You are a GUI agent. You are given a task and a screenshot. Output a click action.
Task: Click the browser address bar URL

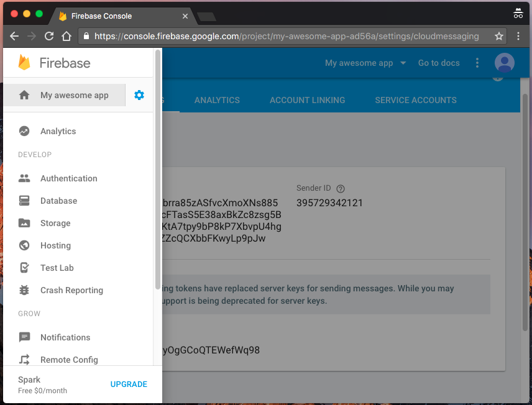287,36
